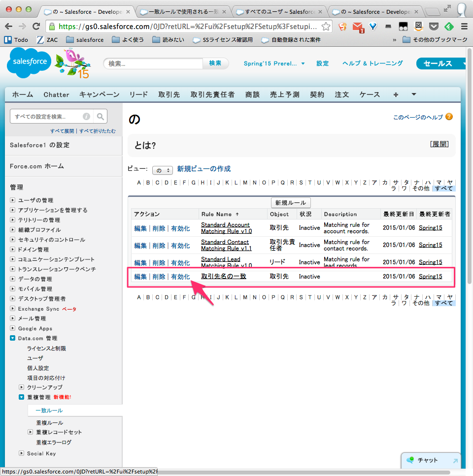
Task: Click the info icon in setup search
Action: pyautogui.click(x=86, y=116)
